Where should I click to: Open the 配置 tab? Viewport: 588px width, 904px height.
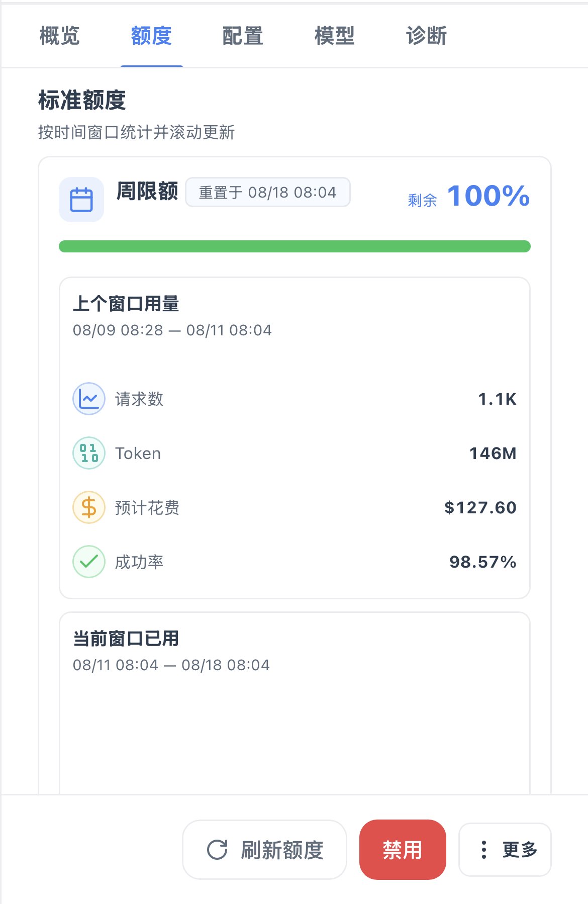243,36
